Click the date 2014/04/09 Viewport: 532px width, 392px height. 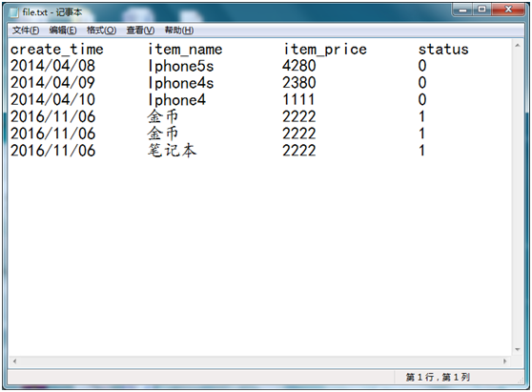point(52,83)
